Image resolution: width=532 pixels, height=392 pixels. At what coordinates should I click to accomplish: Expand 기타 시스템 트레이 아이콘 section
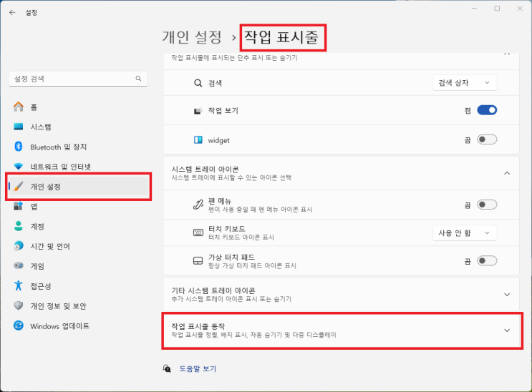pyautogui.click(x=507, y=295)
